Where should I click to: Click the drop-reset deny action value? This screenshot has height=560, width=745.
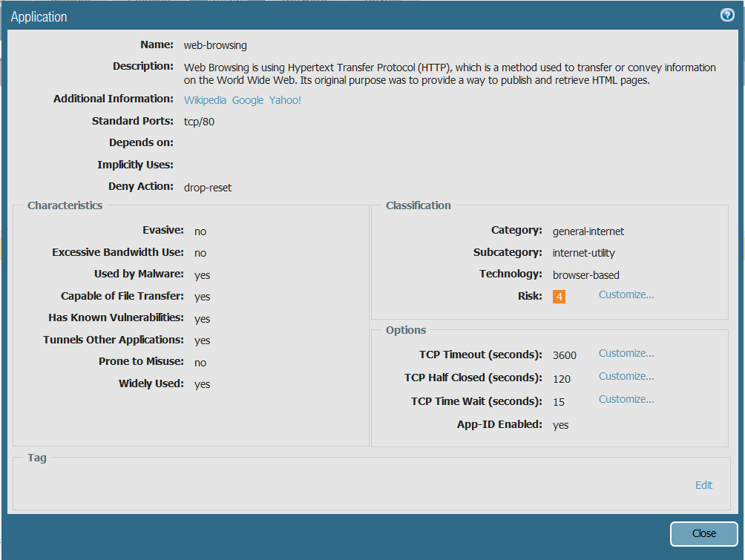coord(208,188)
